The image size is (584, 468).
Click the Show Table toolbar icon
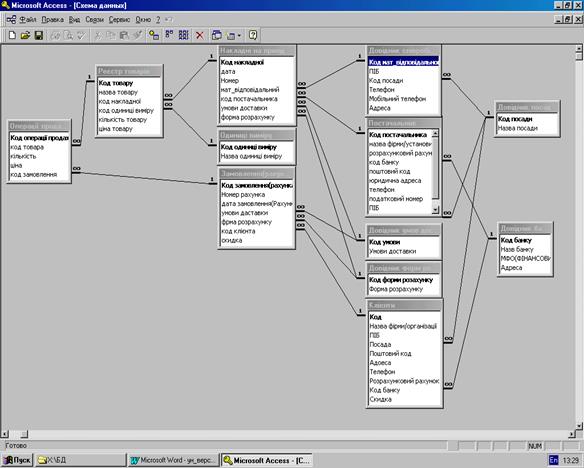pos(154,35)
